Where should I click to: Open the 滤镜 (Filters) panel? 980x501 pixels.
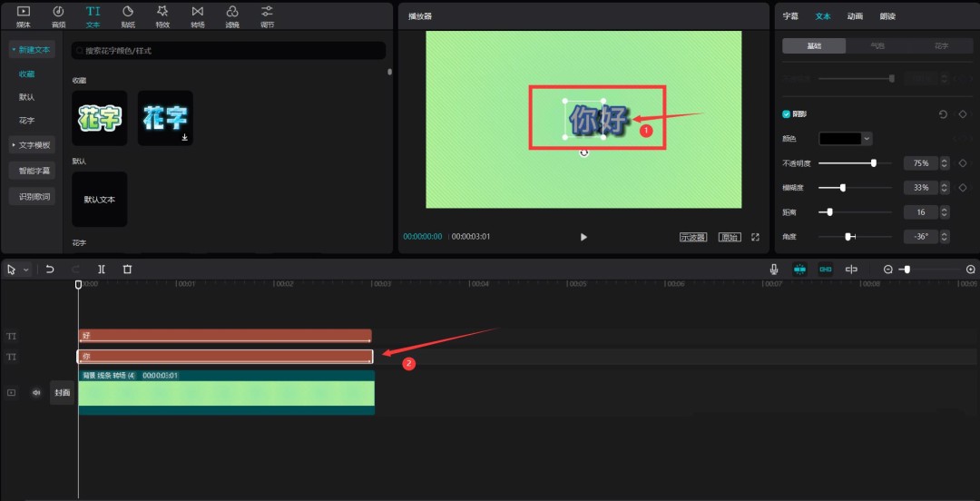point(232,15)
